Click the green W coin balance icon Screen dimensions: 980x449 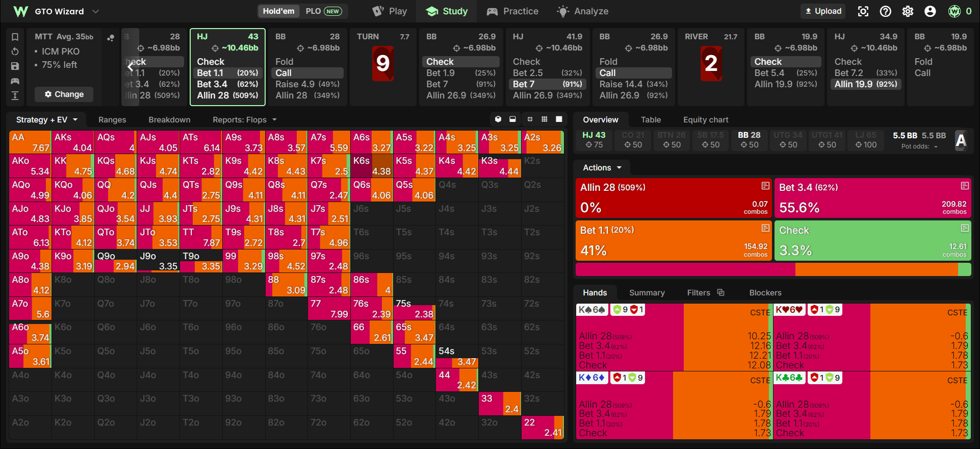pyautogui.click(x=955, y=11)
